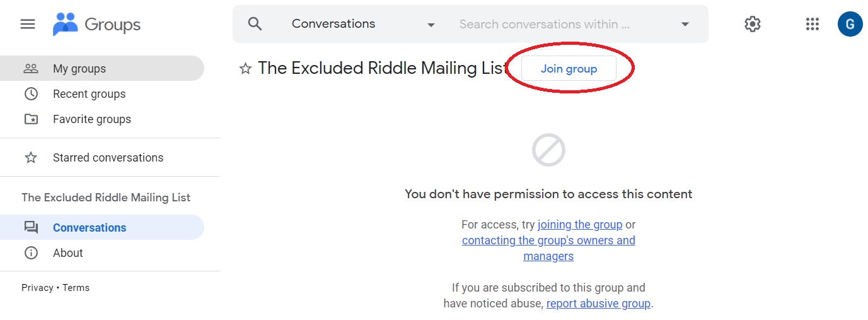Click the search magnifier icon

255,24
